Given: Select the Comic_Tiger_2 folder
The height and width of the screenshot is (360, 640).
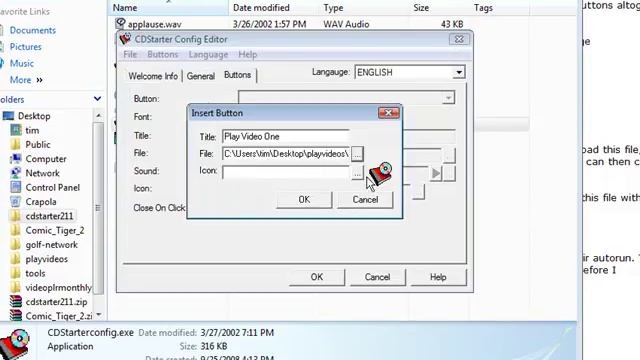Looking at the screenshot, I should pos(55,231).
